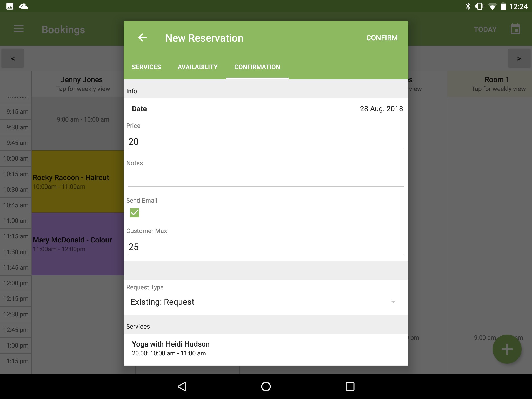The height and width of the screenshot is (399, 532).
Task: Toggle email notification for the reservation
Action: [x=134, y=212]
